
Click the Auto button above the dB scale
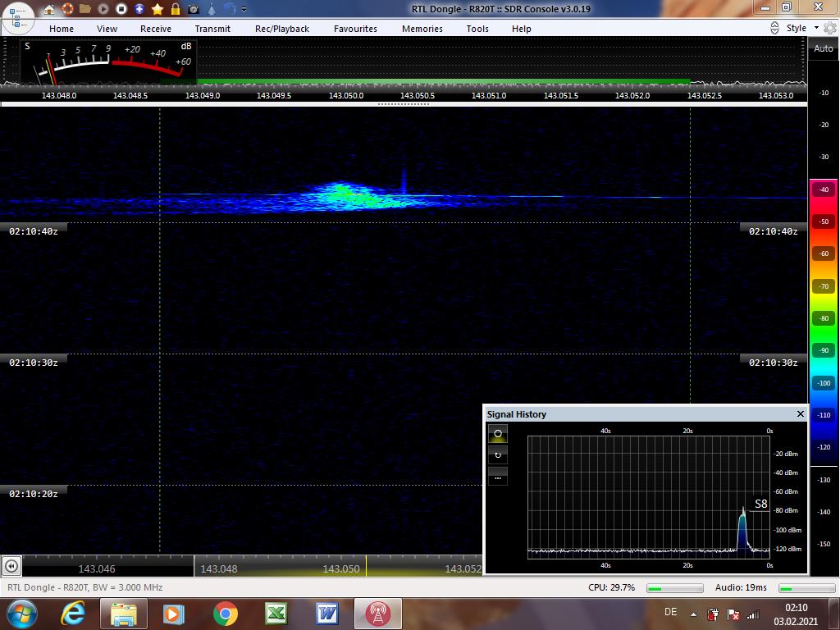(824, 48)
